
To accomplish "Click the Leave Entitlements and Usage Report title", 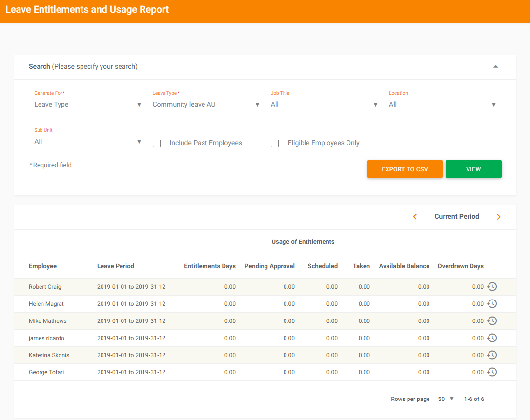I will point(87,9).
